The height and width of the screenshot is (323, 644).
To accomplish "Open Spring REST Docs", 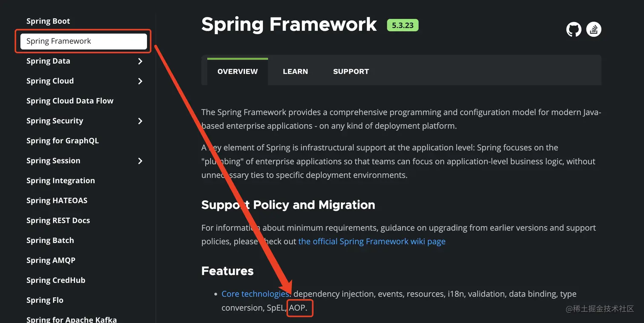I will tap(58, 220).
